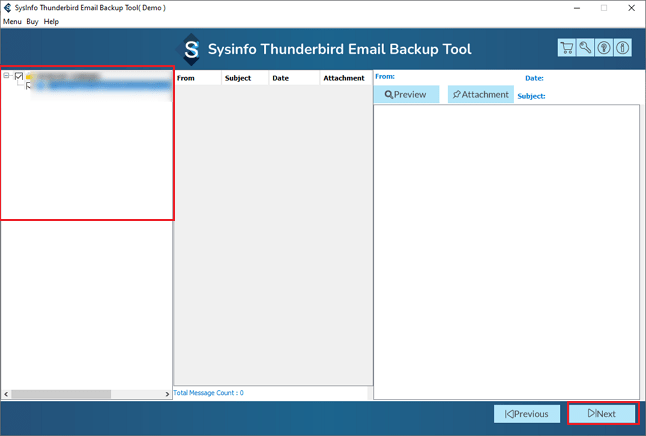Screen dimensions: 646x436
Task: Toggle the root folder checkbox in tree
Action: click(x=18, y=76)
